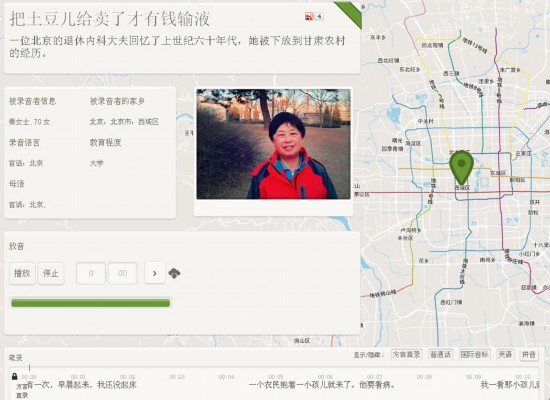The image size is (550, 400).
Task: Click the green audio progress bar
Action: [90, 303]
